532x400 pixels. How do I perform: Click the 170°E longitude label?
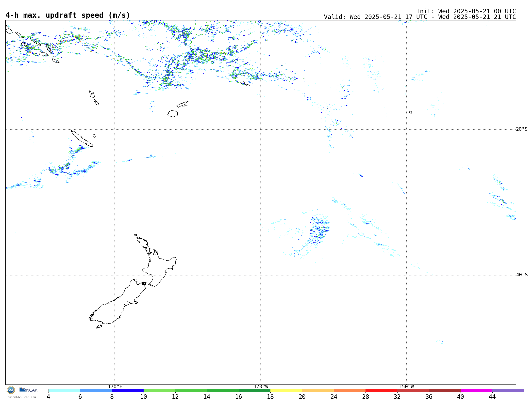(x=115, y=387)
